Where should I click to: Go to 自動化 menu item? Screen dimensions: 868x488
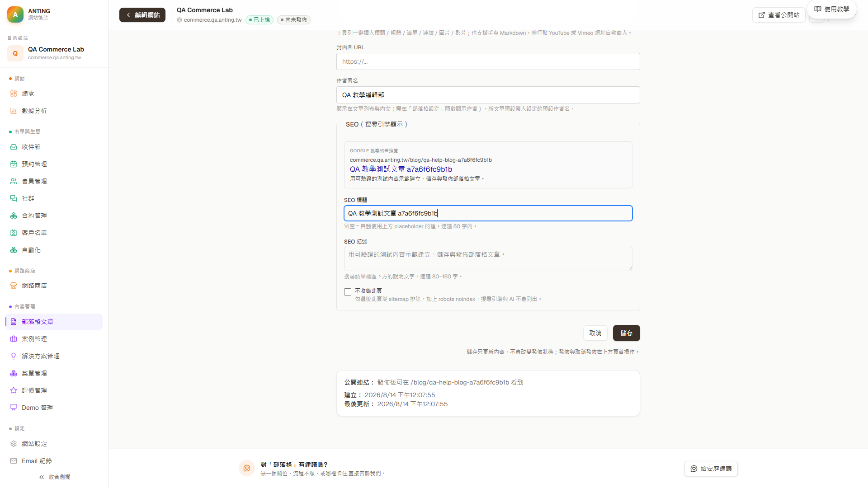54,250
